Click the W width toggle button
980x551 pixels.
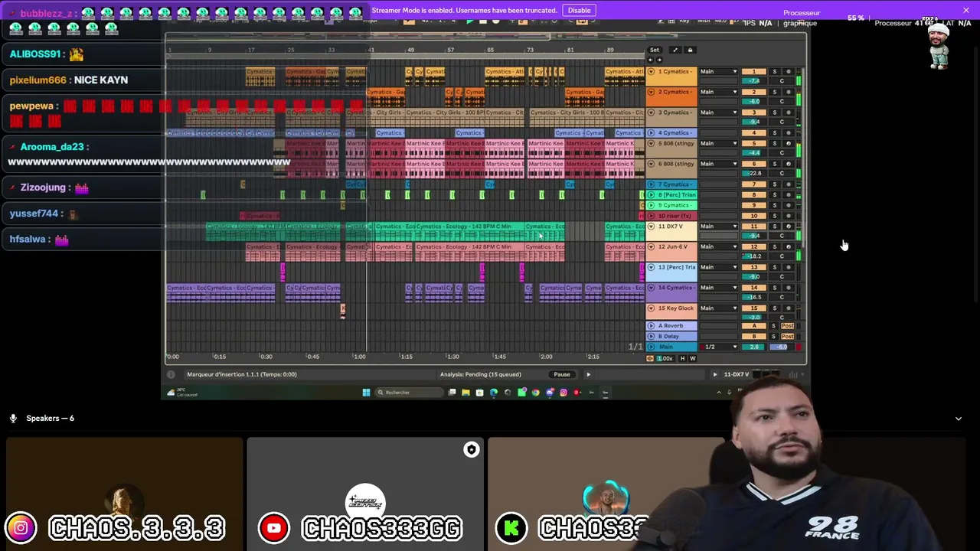[693, 358]
